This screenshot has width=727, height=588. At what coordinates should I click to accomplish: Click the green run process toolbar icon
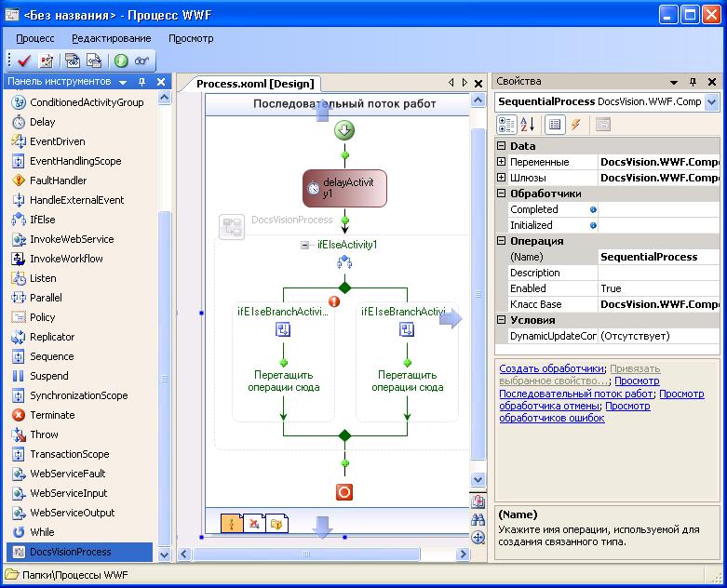tap(121, 60)
